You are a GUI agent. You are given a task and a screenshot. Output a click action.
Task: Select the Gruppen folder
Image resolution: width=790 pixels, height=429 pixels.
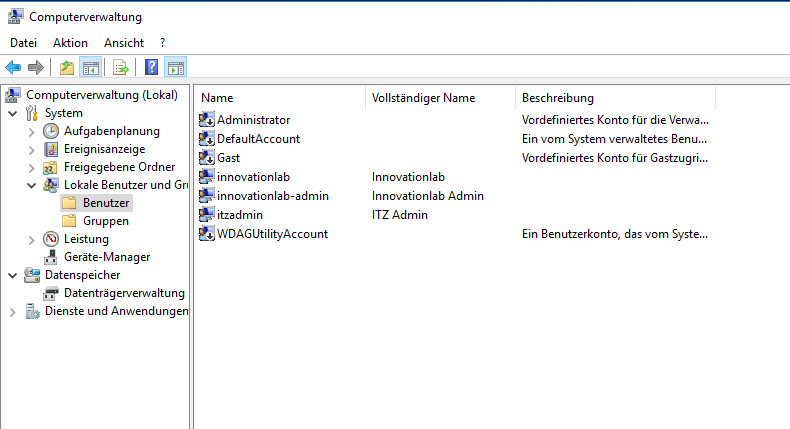(105, 221)
